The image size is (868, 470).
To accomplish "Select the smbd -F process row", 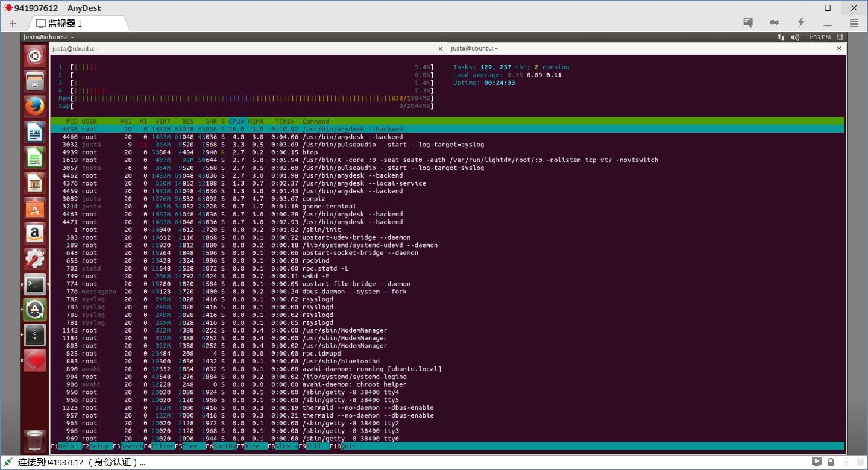I will point(447,276).
